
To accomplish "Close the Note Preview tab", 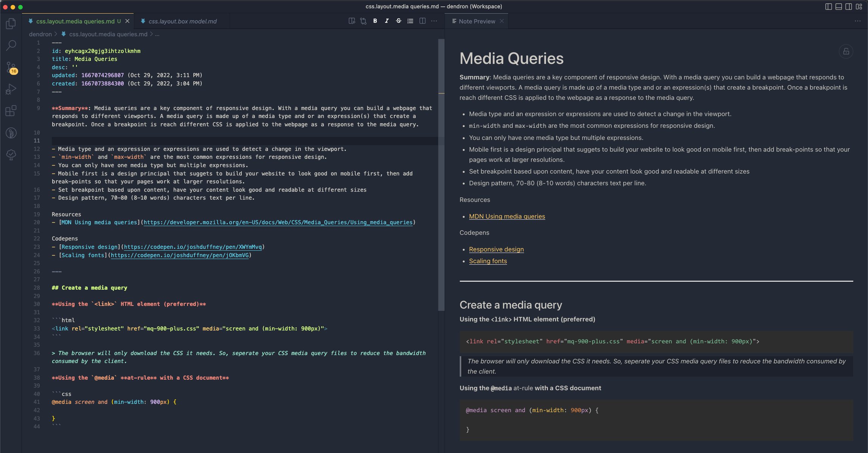I will (502, 21).
